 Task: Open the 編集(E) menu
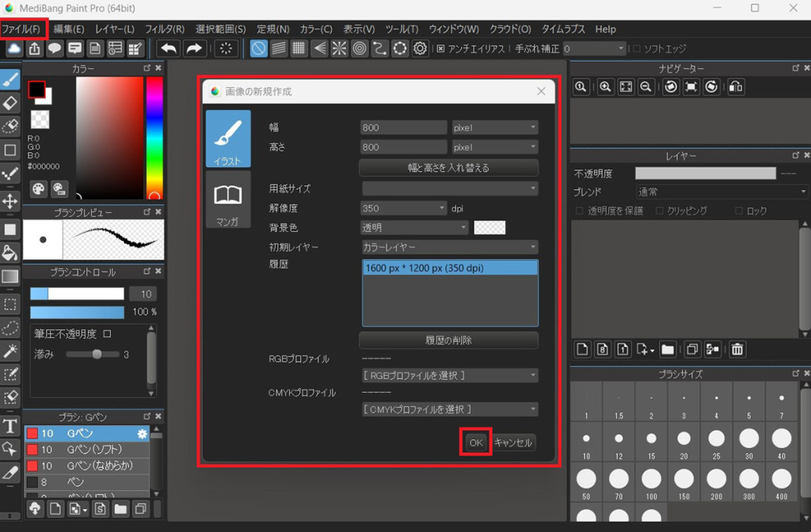69,29
